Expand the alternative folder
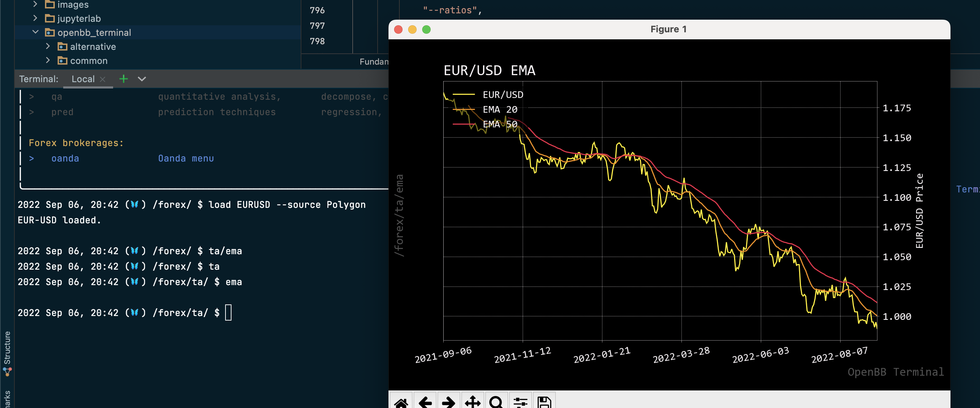 pyautogui.click(x=48, y=46)
